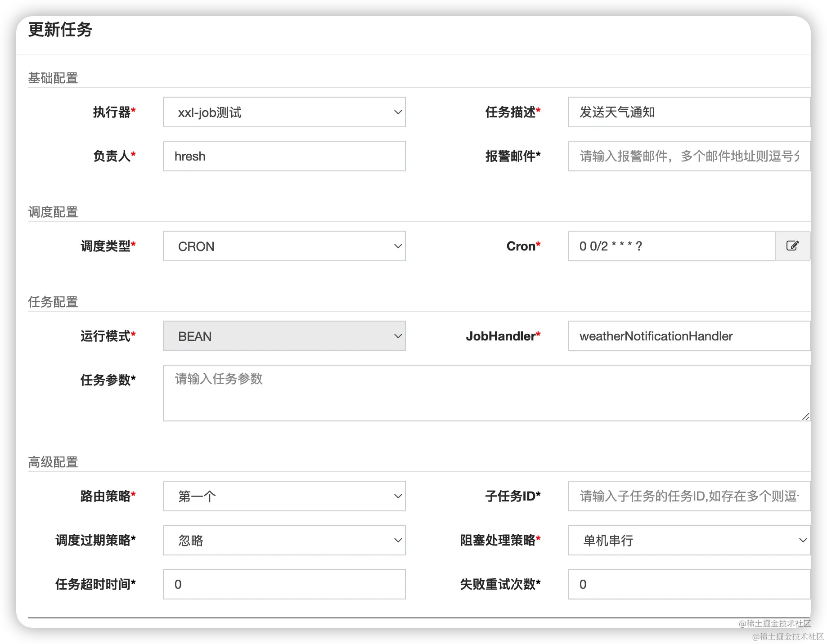Image resolution: width=827 pixels, height=644 pixels.
Task: Click the JobHandler field with weatherNotificationHandler
Action: pyautogui.click(x=689, y=336)
